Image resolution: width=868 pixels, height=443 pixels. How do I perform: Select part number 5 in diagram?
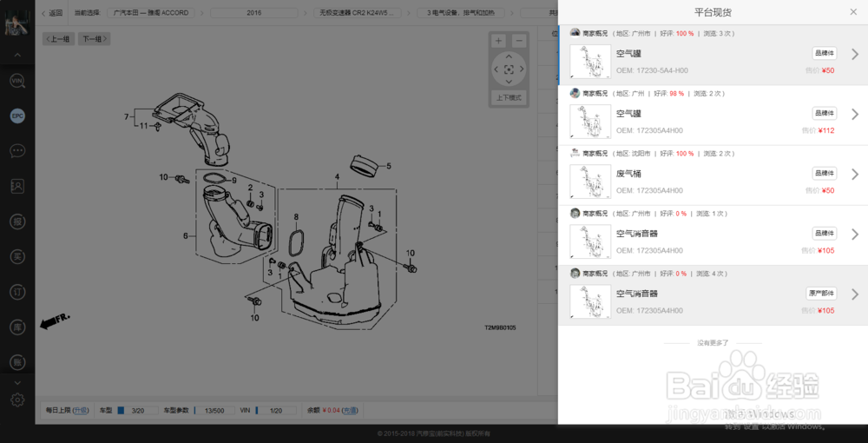(389, 166)
